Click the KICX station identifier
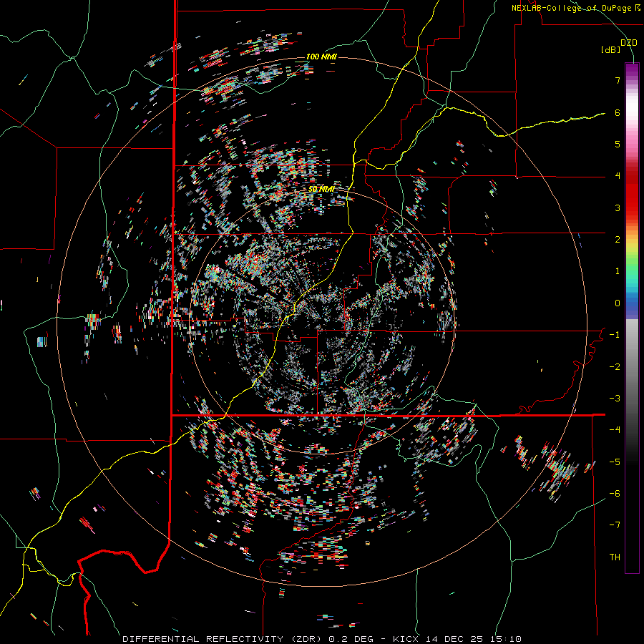 407,639
